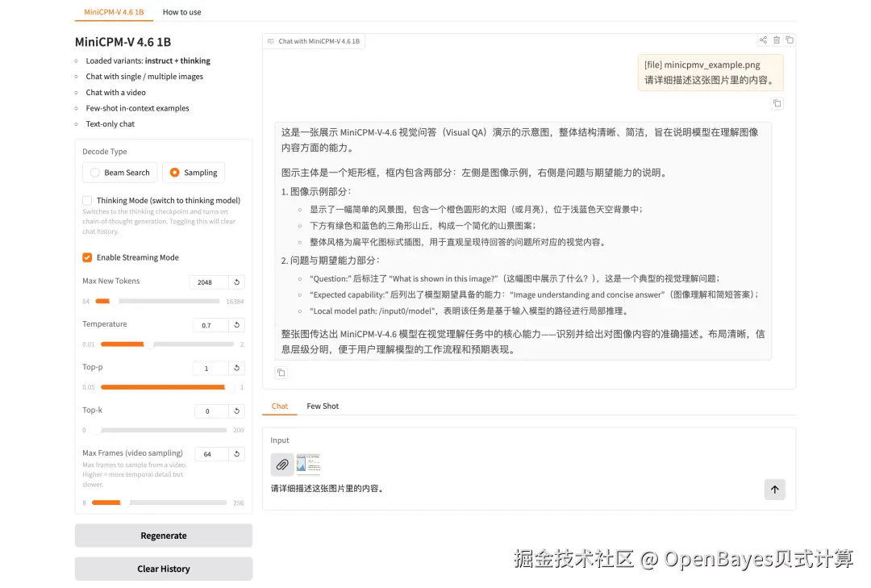This screenshot has width=871, height=588.
Task: Click the chat bubble icon beside chat title
Action: pyautogui.click(x=271, y=41)
